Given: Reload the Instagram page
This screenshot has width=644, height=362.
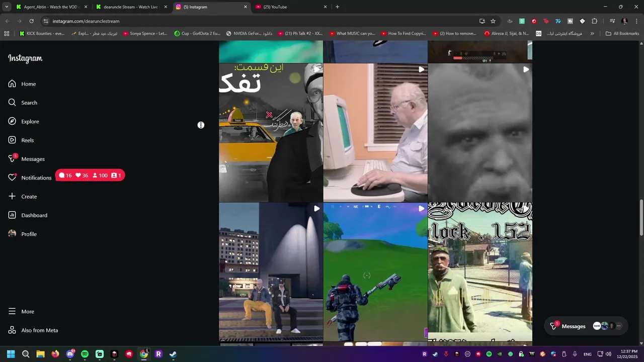Looking at the screenshot, I should tap(31, 21).
